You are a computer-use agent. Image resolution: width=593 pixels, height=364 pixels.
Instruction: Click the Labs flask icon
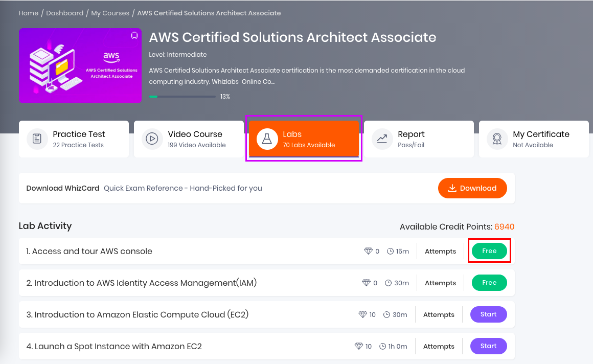coord(267,139)
